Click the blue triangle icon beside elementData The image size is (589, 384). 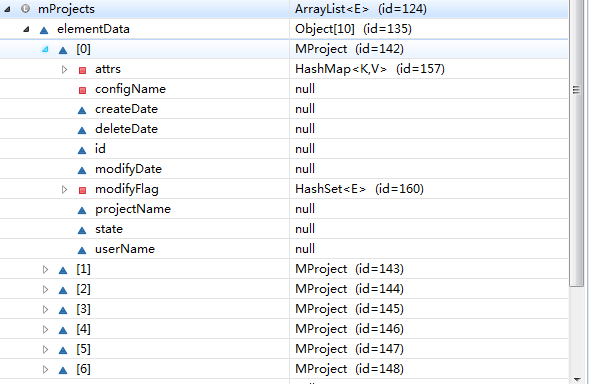[44, 30]
